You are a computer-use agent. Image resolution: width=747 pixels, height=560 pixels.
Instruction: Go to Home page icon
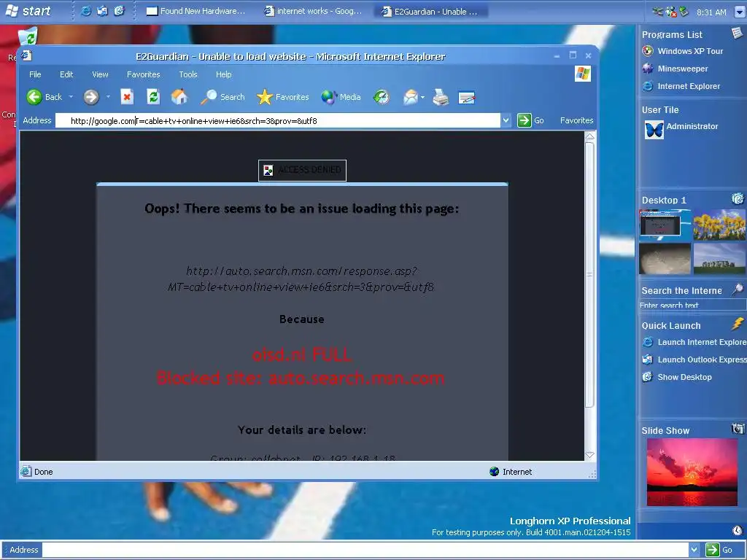pyautogui.click(x=179, y=97)
